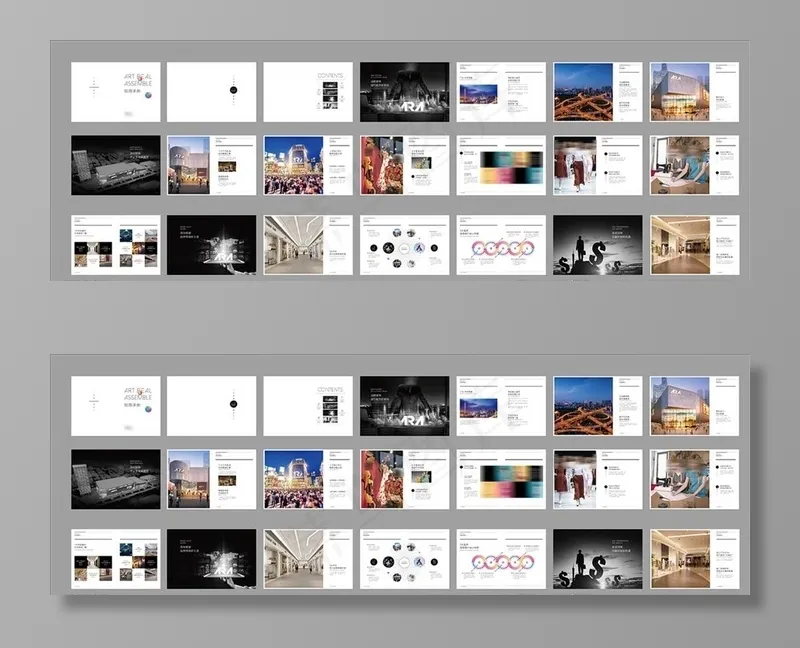Choose upper sheet's crowded night street page
This screenshot has height=648, width=800.
coord(308,165)
